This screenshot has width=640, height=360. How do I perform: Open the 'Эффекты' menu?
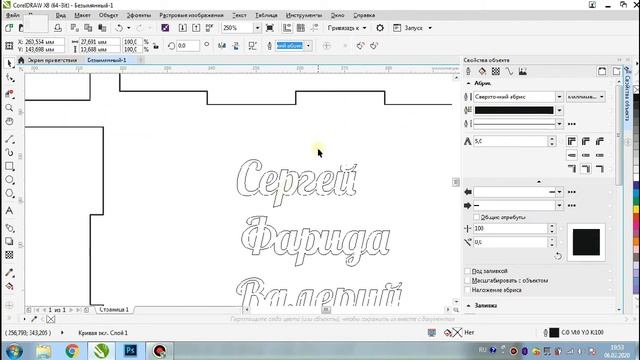click(x=139, y=15)
